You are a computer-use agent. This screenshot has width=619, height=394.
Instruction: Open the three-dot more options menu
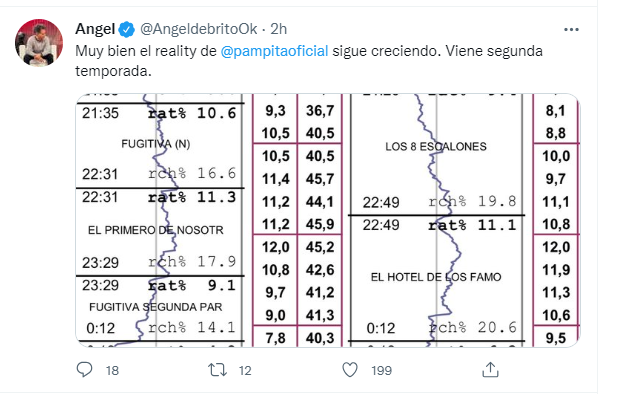click(571, 30)
